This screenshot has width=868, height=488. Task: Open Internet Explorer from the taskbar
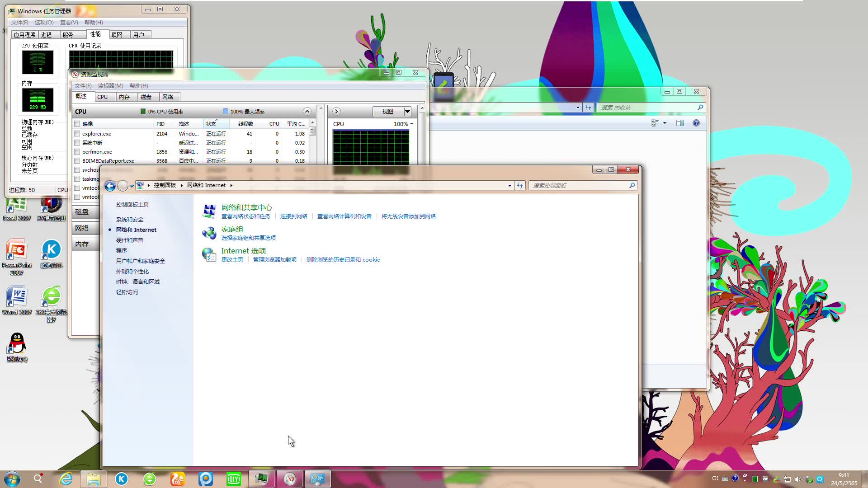[66, 479]
